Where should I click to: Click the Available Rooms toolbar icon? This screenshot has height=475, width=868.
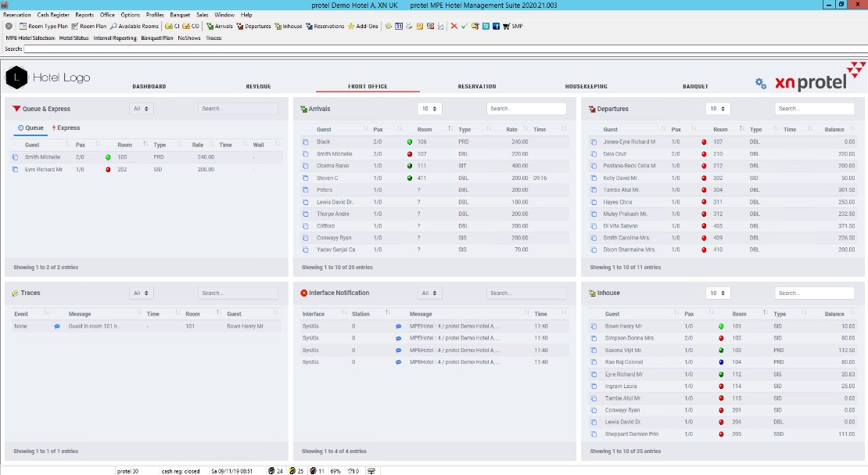[134, 26]
